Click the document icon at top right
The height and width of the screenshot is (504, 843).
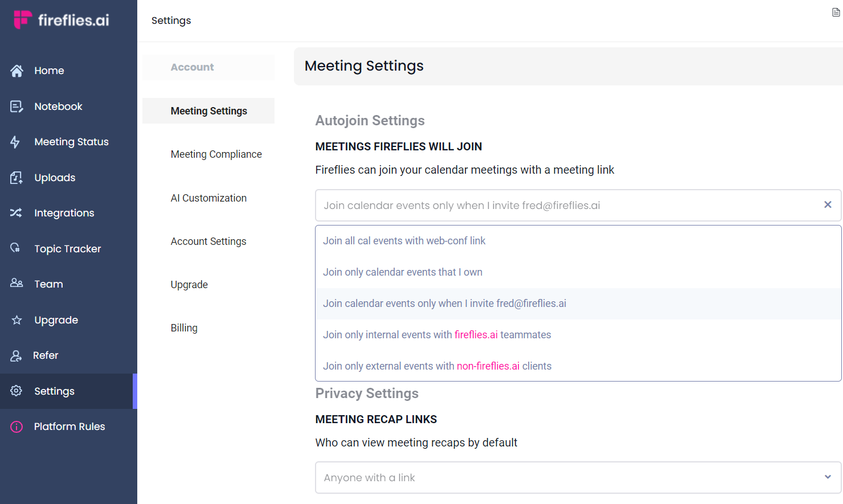click(836, 13)
